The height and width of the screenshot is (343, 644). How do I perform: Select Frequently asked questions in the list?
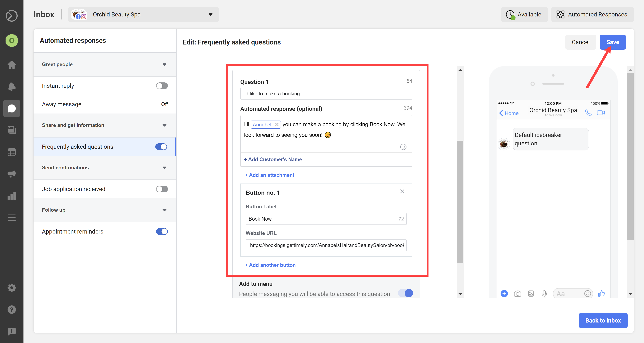point(105,147)
